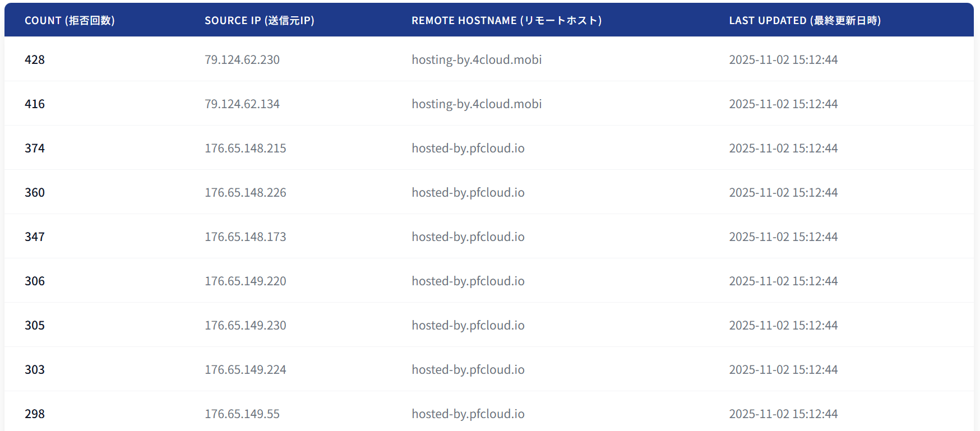Screen dimensions: 980x431
Task: Click IP address 176.65.148.215
Action: (x=246, y=149)
